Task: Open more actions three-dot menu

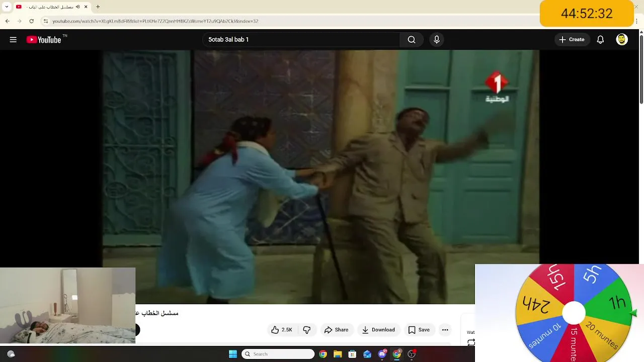Action: 445,330
